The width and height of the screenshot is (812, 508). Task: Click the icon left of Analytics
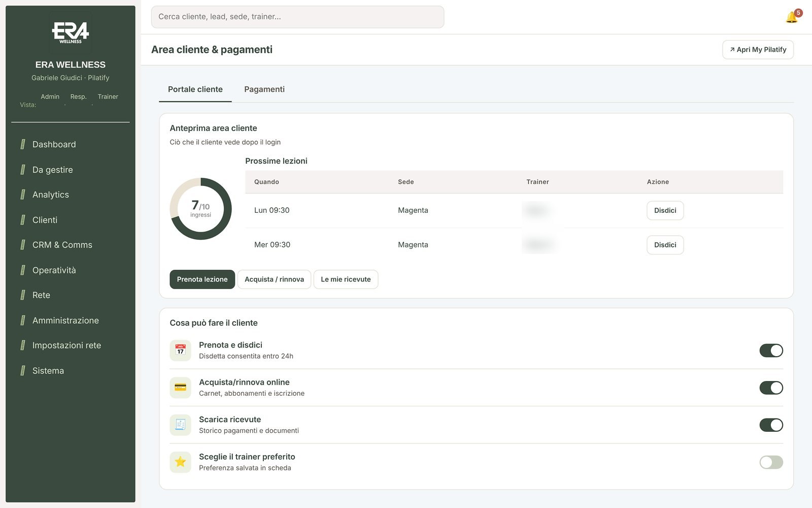click(23, 195)
